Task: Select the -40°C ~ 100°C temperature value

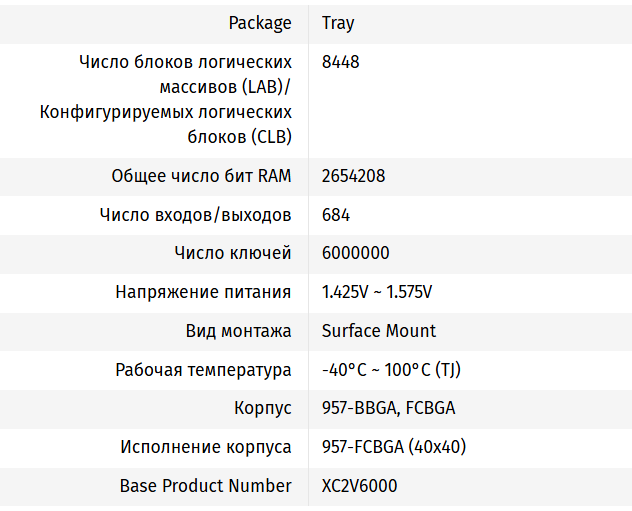Action: pyautogui.click(x=391, y=370)
